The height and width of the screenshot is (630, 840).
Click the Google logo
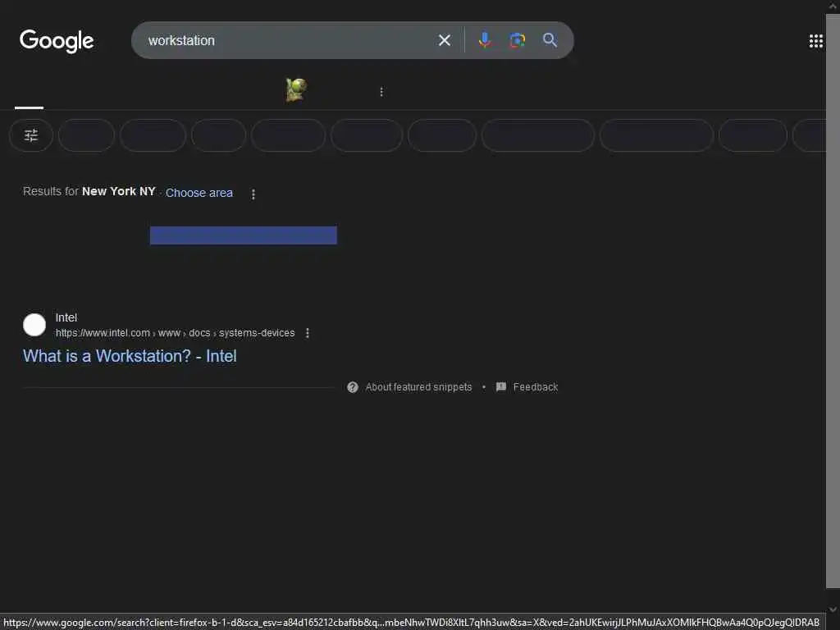[57, 41]
